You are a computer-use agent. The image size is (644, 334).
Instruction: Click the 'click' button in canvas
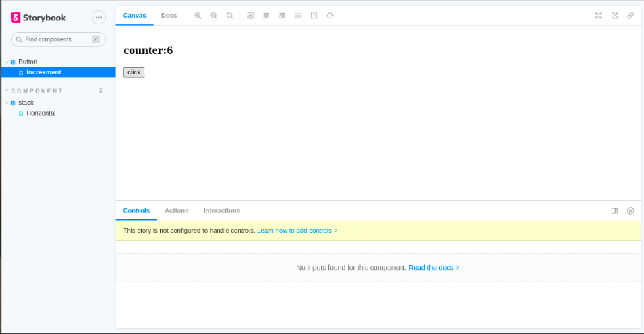tap(134, 72)
